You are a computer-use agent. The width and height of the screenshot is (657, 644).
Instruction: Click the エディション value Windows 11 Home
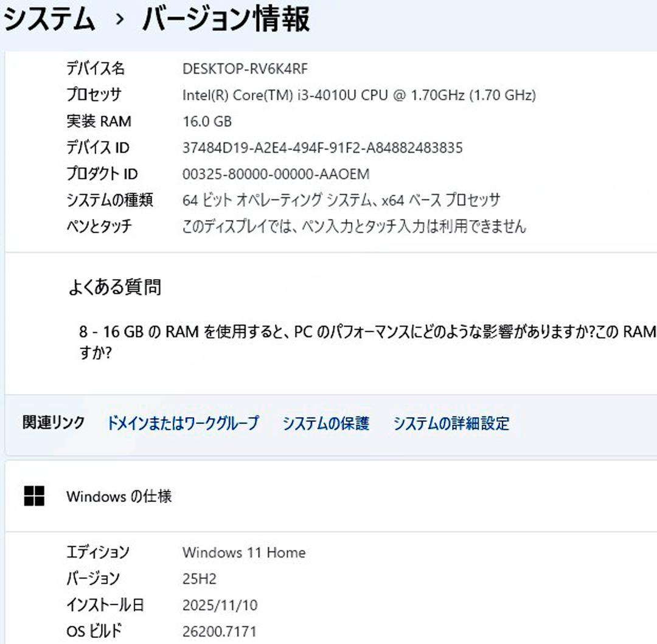tap(243, 553)
